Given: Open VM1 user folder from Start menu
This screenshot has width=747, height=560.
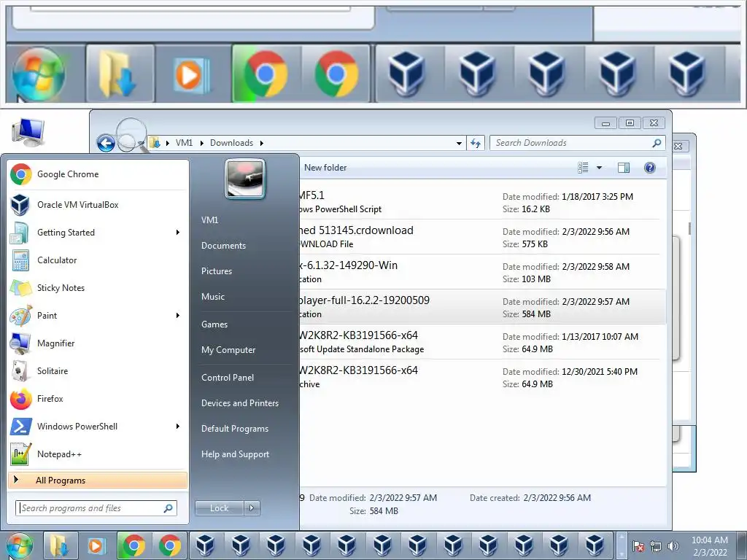Looking at the screenshot, I should pos(209,220).
